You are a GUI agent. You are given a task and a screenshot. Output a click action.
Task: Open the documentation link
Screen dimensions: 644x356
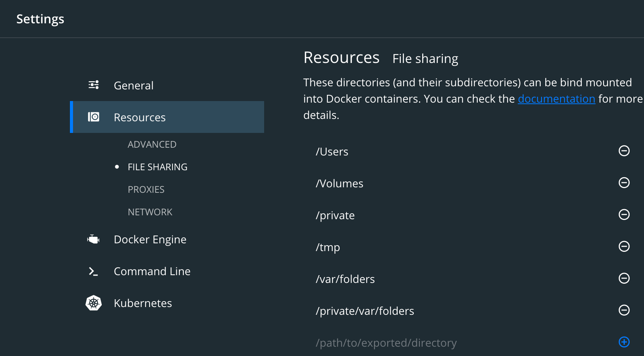pos(556,99)
